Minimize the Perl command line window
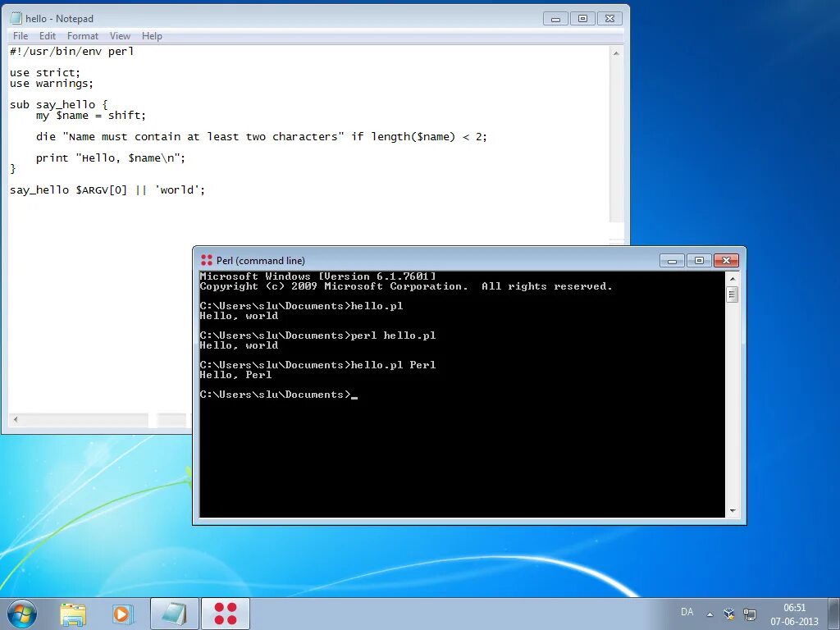This screenshot has height=630, width=840. click(673, 260)
